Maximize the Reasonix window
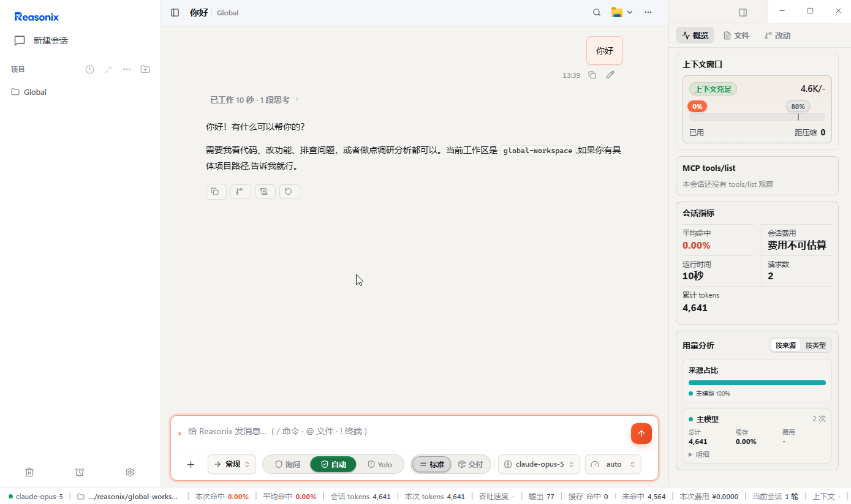851x504 pixels. tap(810, 11)
